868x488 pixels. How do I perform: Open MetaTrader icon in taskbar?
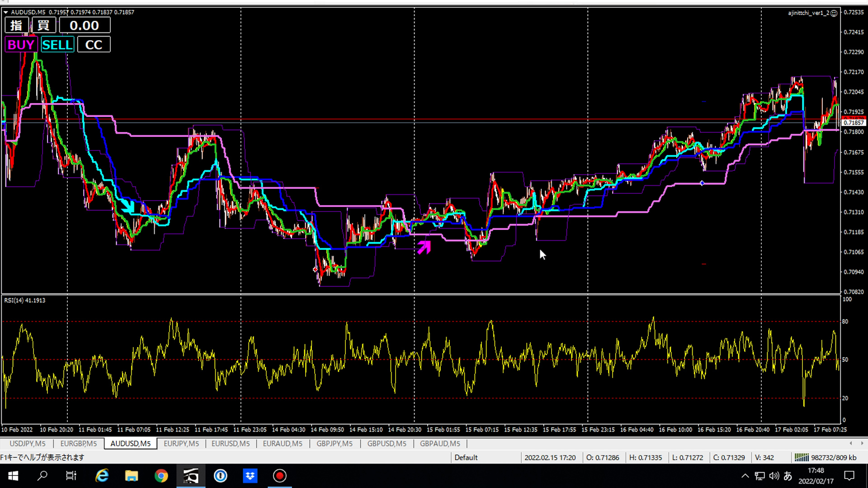point(191,476)
